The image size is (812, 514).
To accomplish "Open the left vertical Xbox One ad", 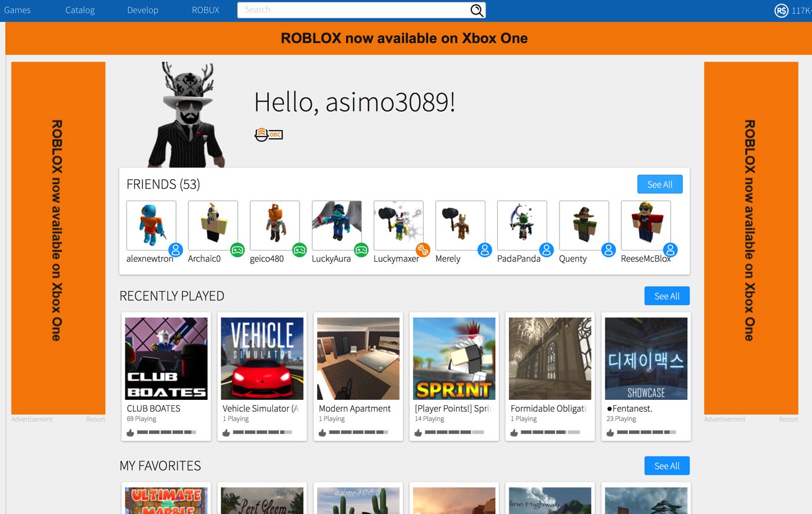I will 58,238.
